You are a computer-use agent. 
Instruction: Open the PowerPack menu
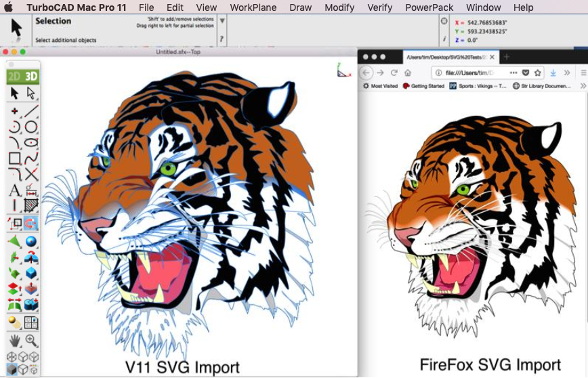[x=429, y=7]
